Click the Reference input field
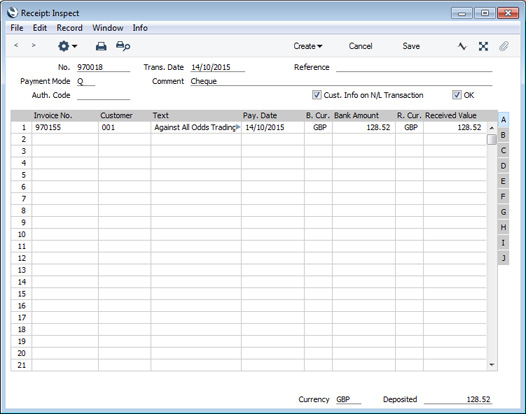The height and width of the screenshot is (414, 526). [414, 67]
